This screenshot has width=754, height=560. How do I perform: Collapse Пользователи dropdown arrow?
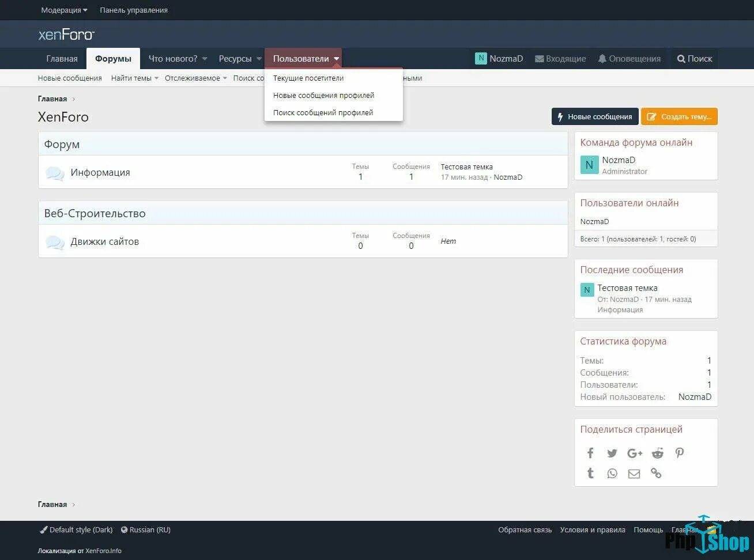(x=336, y=59)
